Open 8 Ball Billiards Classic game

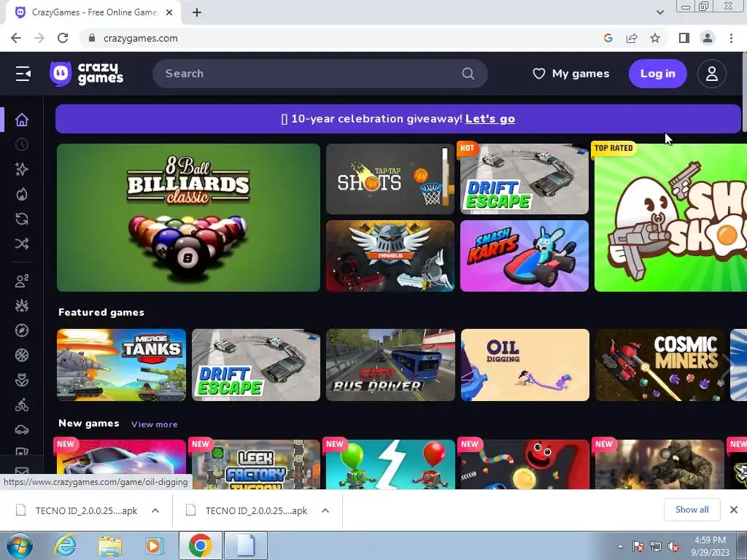[188, 217]
